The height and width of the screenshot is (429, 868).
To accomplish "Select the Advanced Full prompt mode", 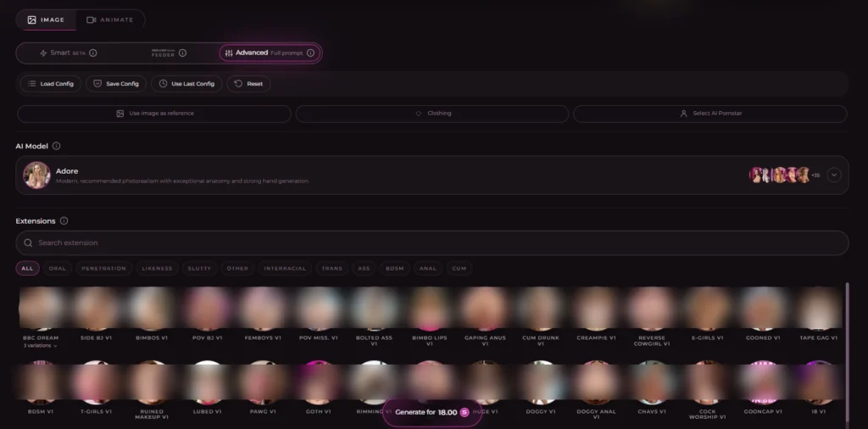I will (x=270, y=53).
